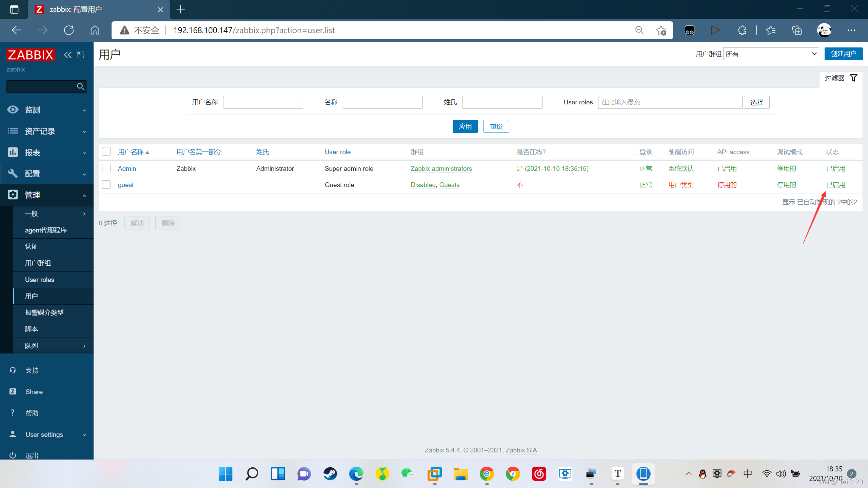Open WeChat from the taskbar
This screenshot has height=488, width=868.
click(408, 473)
